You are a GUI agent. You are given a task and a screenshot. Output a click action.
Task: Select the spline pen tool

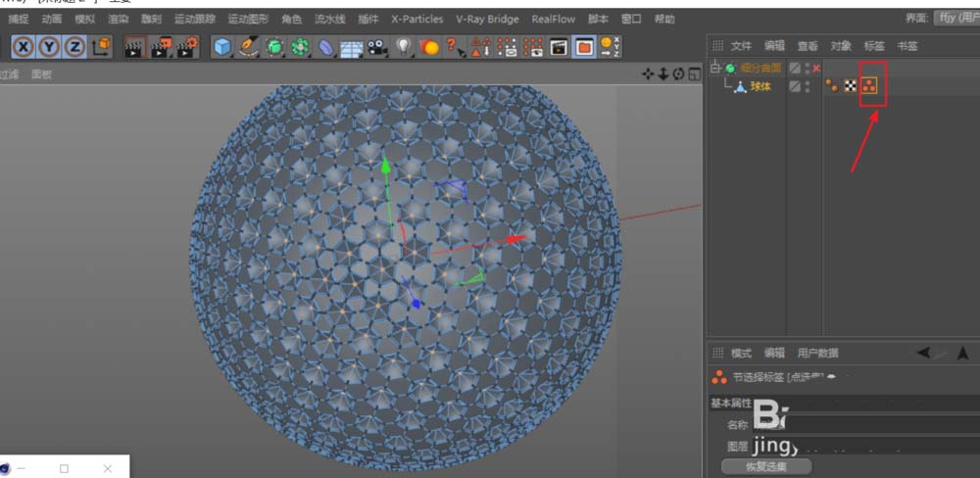249,46
